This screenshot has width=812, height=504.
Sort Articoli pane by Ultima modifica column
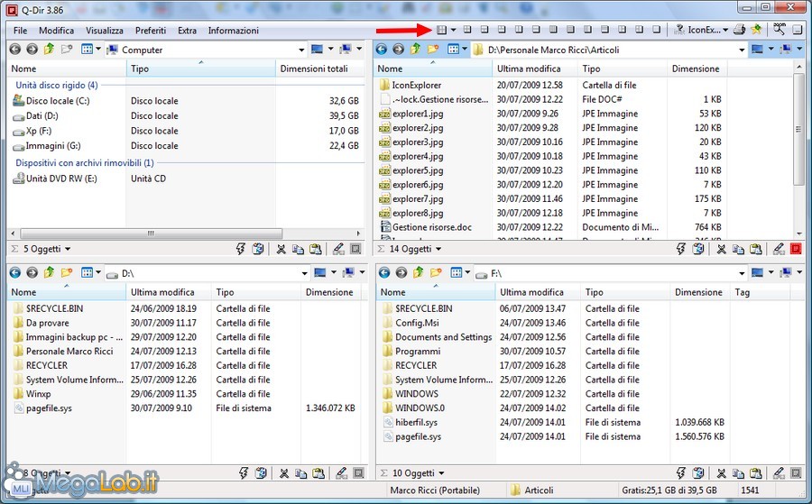point(535,69)
